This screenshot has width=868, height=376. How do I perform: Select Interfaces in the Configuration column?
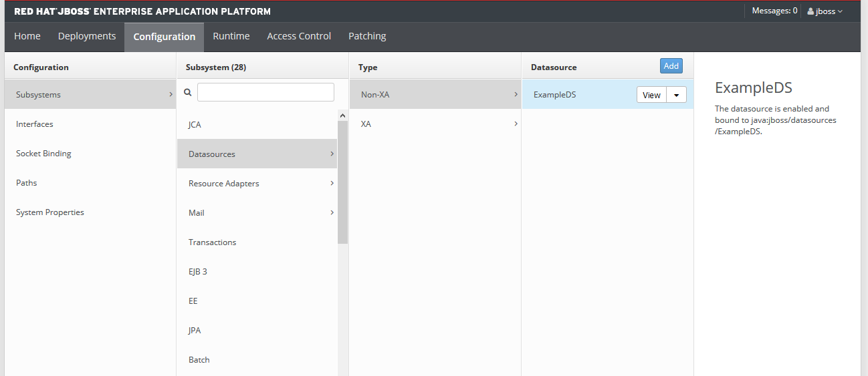tap(90, 124)
